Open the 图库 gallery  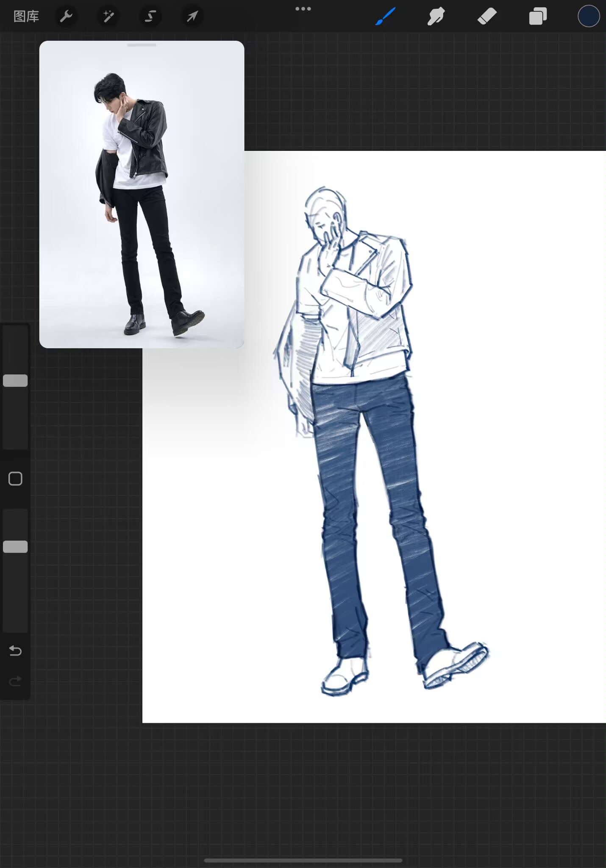point(26,17)
